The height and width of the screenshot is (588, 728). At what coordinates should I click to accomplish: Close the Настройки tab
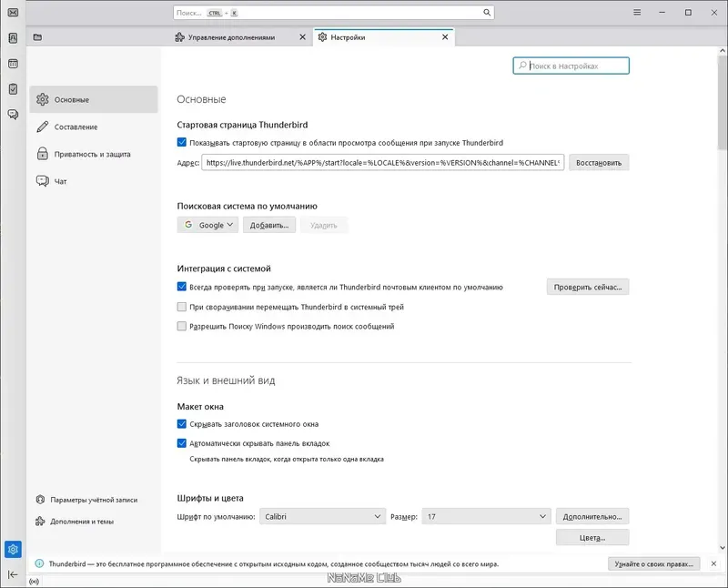[x=445, y=37]
